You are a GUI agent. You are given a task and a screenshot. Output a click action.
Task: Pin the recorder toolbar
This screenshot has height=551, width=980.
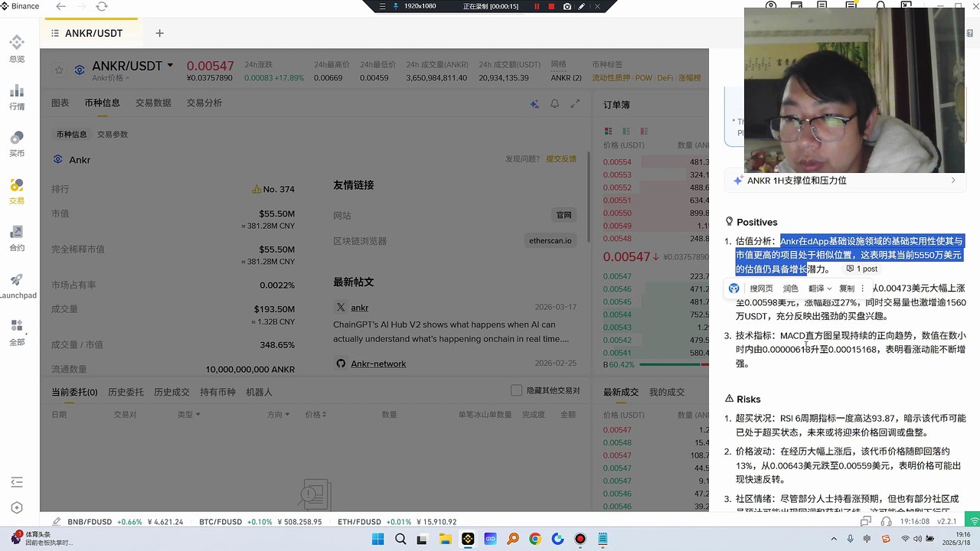point(396,6)
